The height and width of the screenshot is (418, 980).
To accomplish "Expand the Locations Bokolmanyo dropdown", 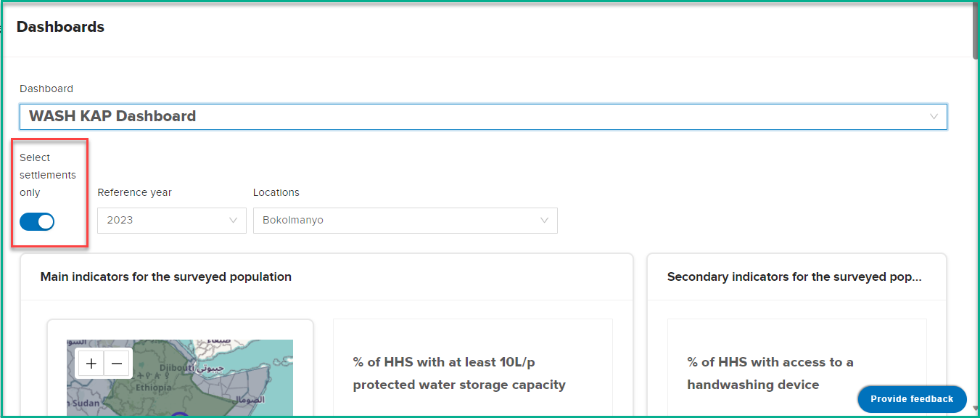I will (x=405, y=220).
